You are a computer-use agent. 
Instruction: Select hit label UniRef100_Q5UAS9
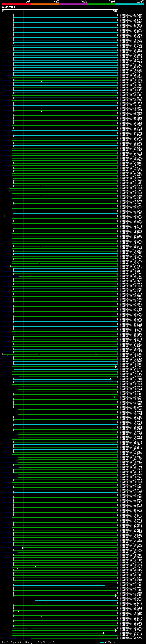pyautogui.click(x=131, y=100)
